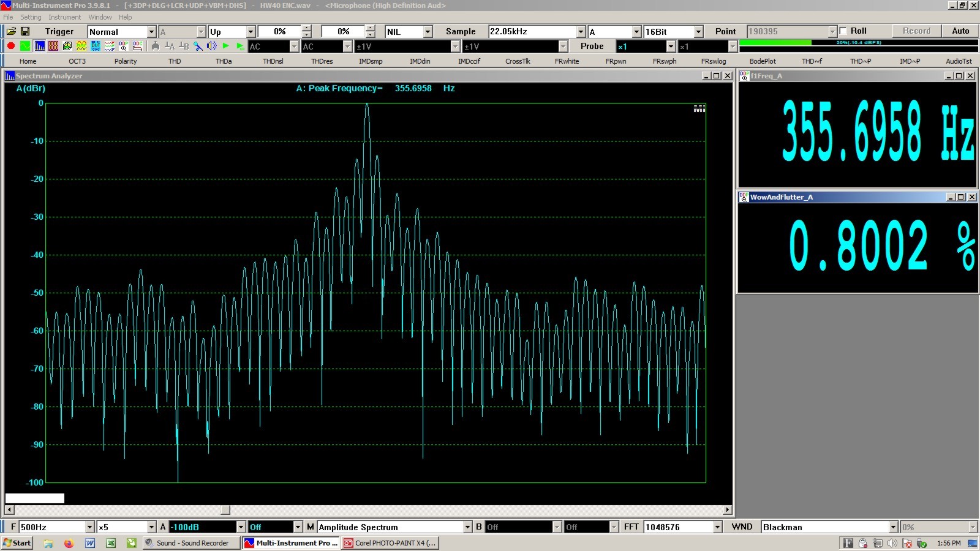This screenshot has height=551, width=980.
Task: Click the Save floppy disk icon
Action: (x=25, y=31)
